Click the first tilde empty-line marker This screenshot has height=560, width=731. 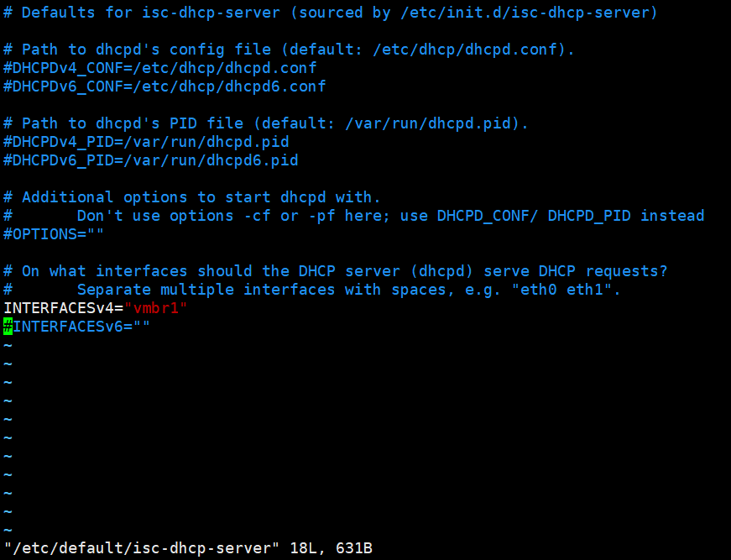8,346
